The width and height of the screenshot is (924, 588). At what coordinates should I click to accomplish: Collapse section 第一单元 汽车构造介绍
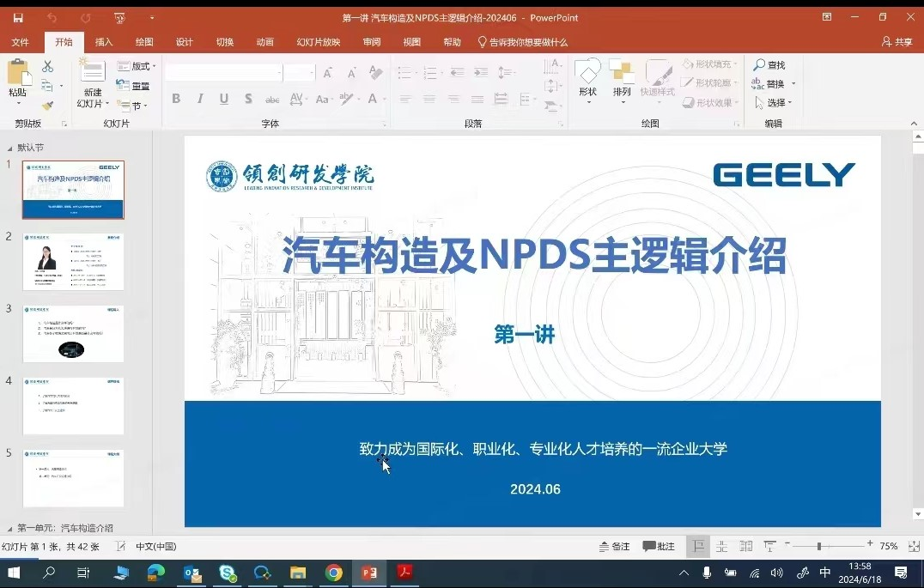point(9,529)
